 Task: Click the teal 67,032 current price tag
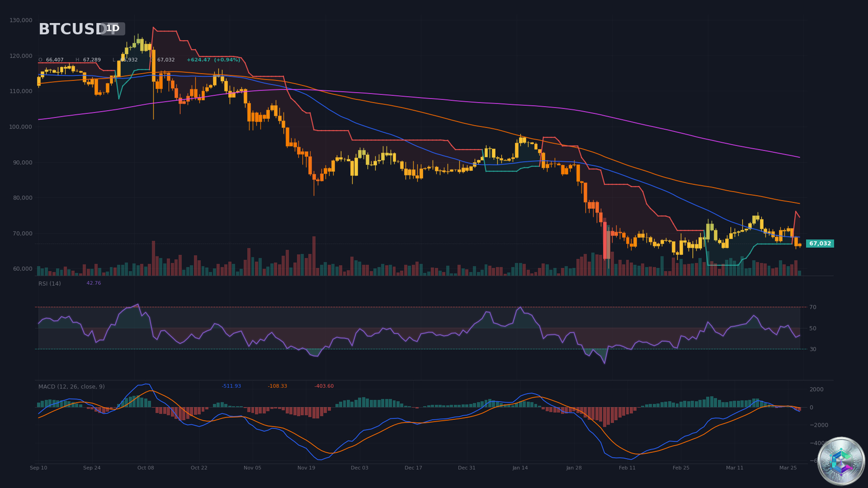click(x=819, y=243)
